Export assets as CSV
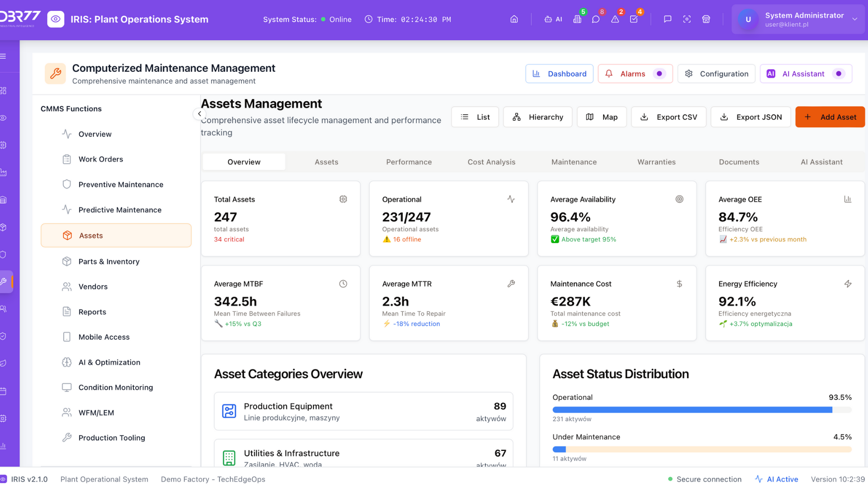 pos(669,117)
